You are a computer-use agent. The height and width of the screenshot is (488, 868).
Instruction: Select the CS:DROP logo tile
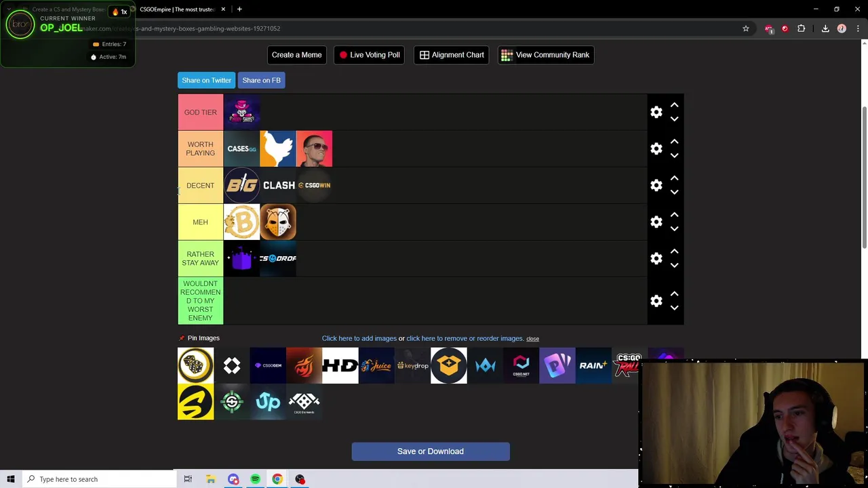tap(277, 258)
